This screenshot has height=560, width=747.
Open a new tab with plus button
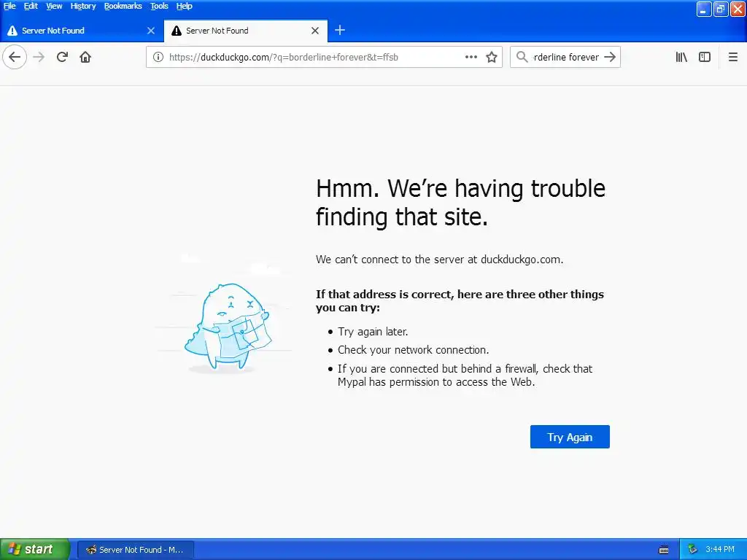(340, 31)
